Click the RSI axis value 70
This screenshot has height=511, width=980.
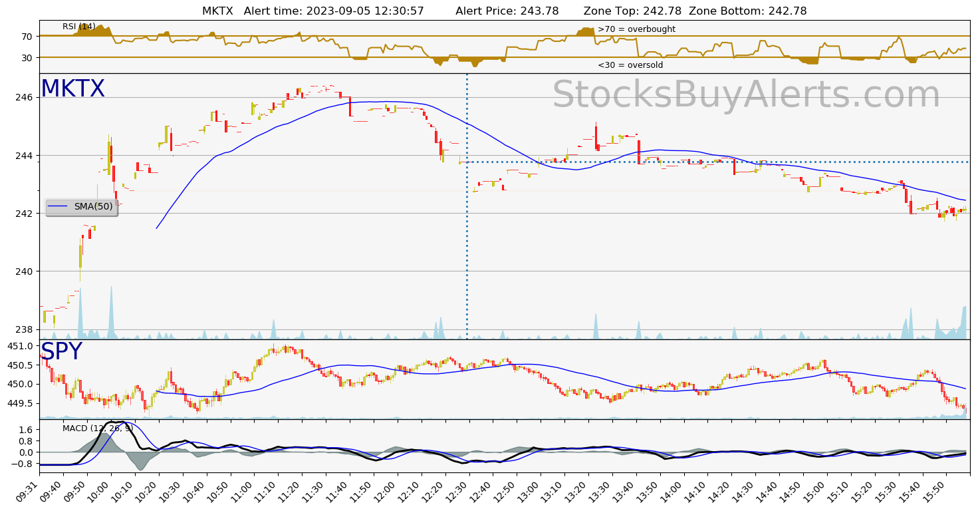coord(27,36)
